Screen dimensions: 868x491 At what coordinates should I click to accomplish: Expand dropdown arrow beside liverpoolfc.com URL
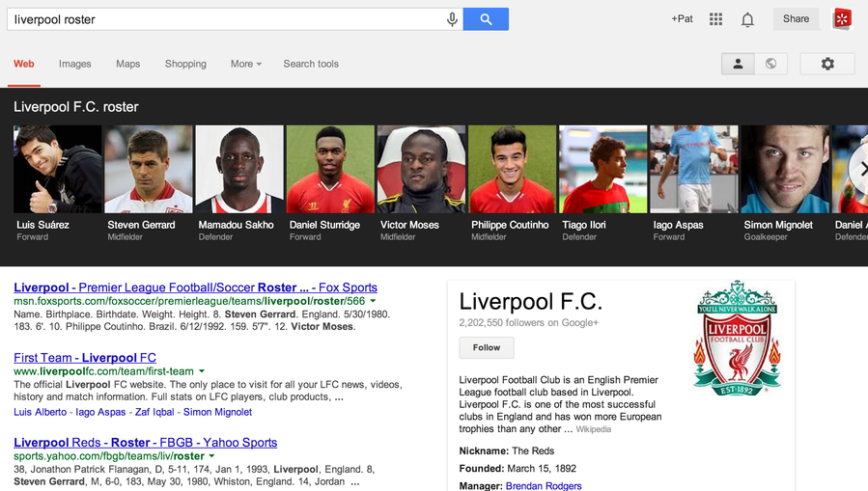click(x=202, y=371)
